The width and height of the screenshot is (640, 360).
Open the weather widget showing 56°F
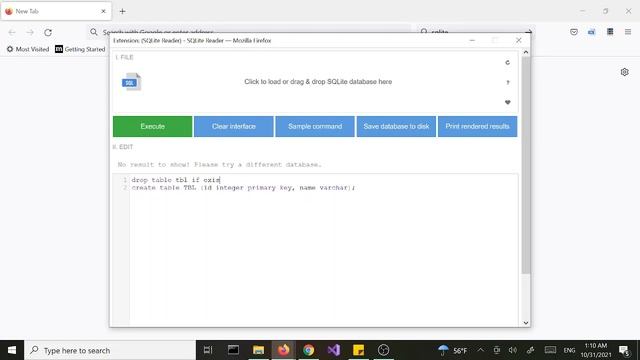pyautogui.click(x=452, y=351)
